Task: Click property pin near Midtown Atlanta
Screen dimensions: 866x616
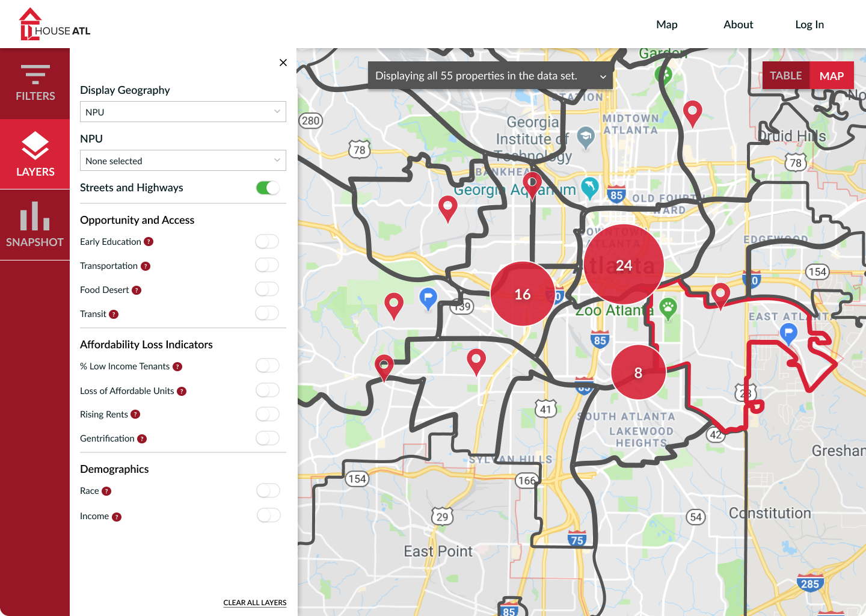Action: tap(693, 113)
